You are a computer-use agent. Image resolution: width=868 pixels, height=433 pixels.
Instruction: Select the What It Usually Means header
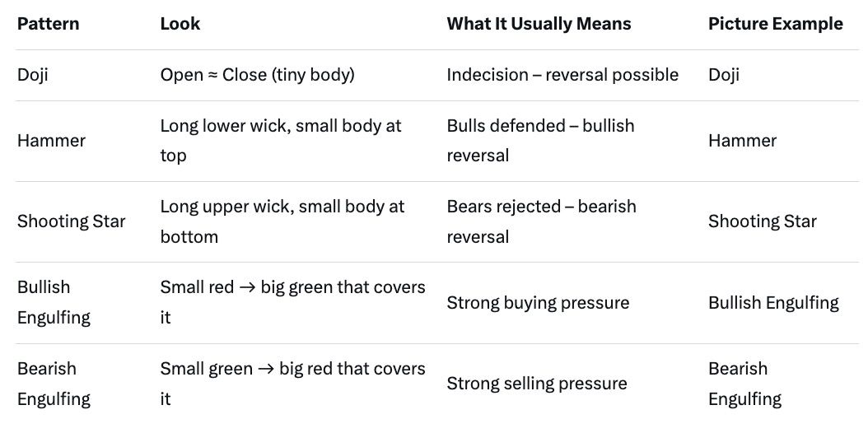click(x=539, y=24)
